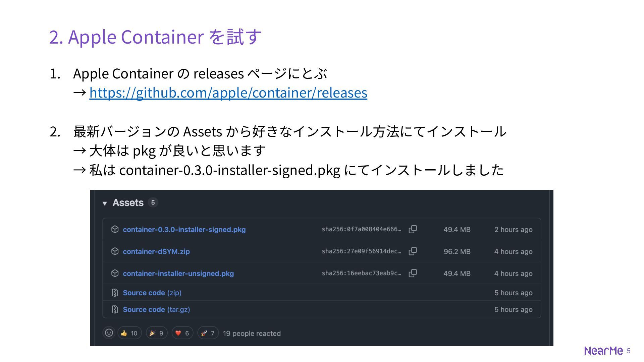Click the 96.2 MB size value
644x362 pixels.
click(457, 251)
